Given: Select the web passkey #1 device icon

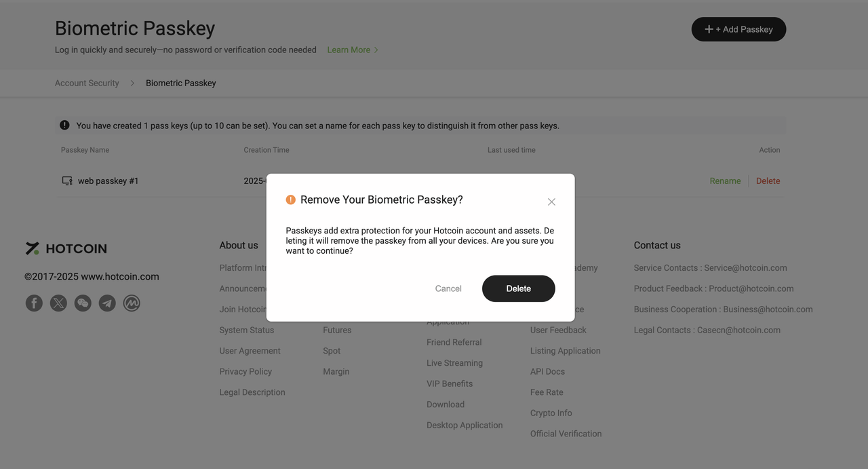Looking at the screenshot, I should pyautogui.click(x=67, y=181).
